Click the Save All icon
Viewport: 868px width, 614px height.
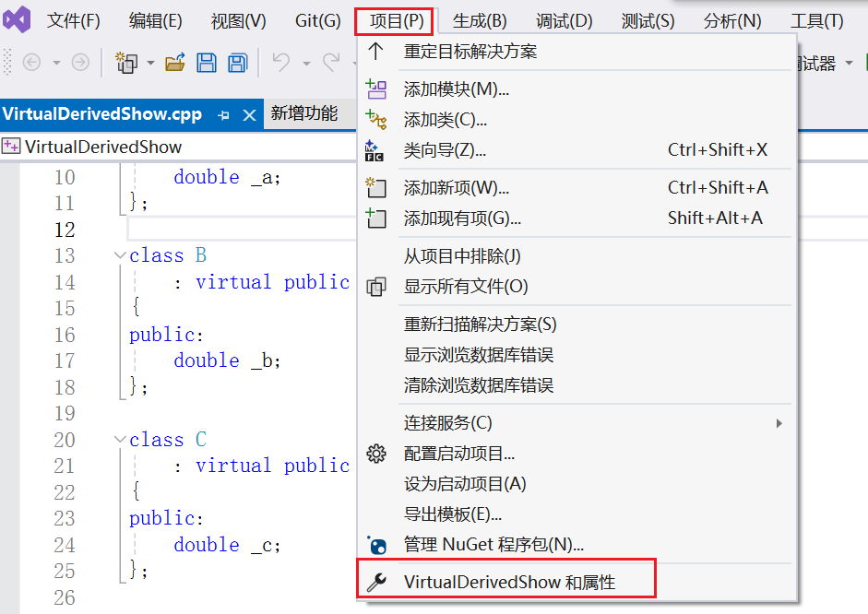point(237,63)
